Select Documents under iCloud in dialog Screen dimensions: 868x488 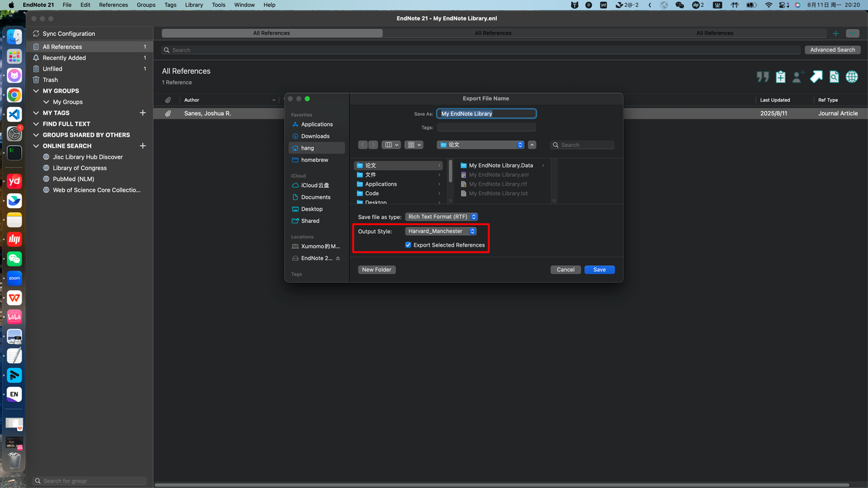(315, 197)
